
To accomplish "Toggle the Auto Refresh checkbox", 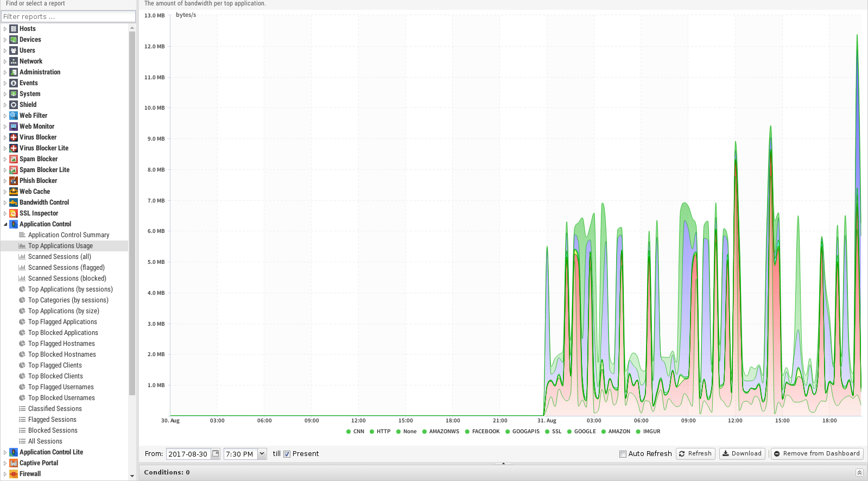I will [623, 454].
